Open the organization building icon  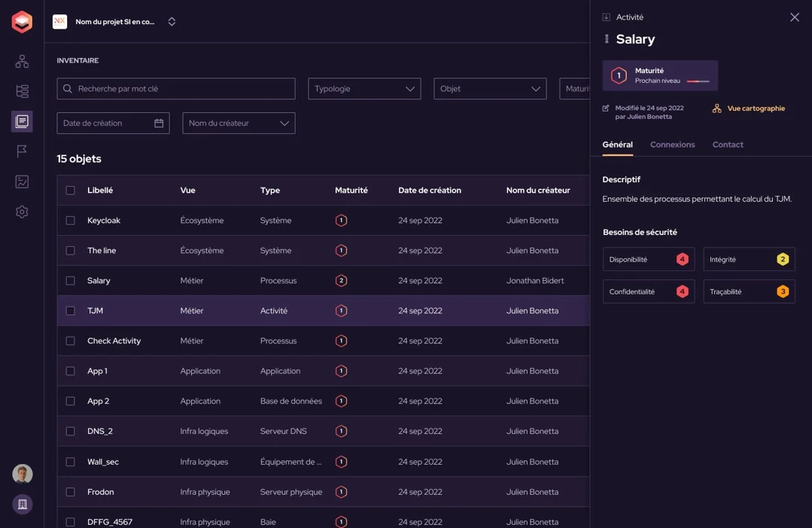23,504
